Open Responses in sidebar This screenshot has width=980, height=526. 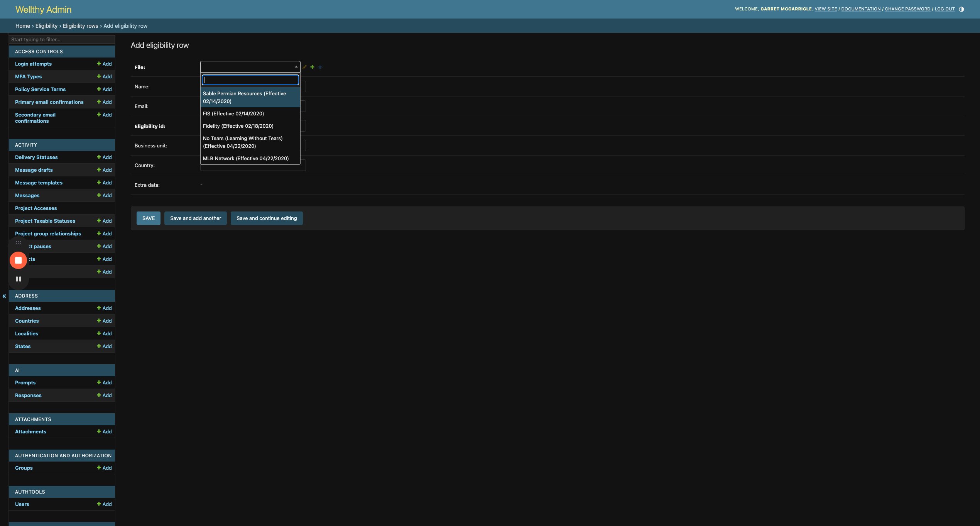coord(28,395)
